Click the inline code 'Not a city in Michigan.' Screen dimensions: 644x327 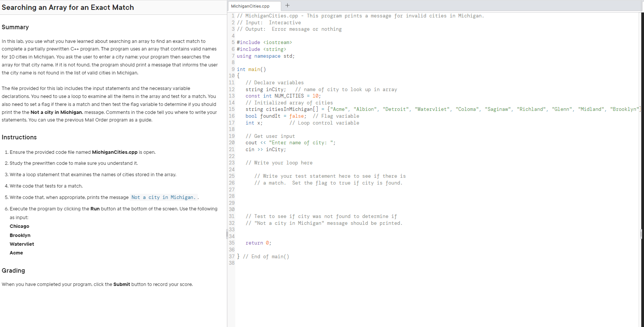click(164, 197)
